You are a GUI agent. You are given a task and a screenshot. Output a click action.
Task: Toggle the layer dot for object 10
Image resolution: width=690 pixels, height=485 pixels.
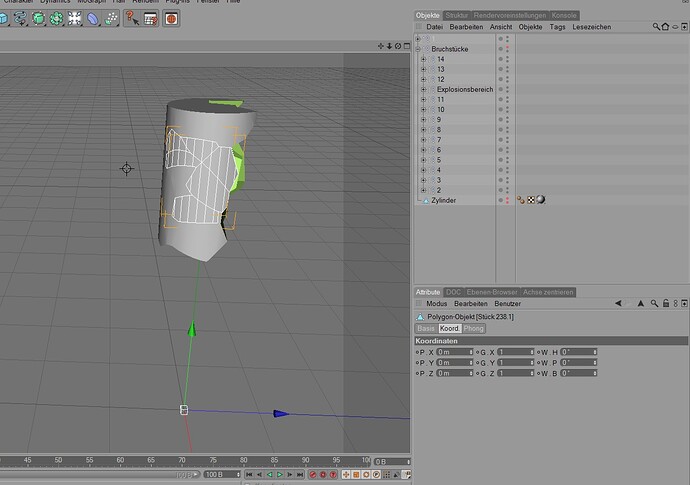(x=500, y=109)
